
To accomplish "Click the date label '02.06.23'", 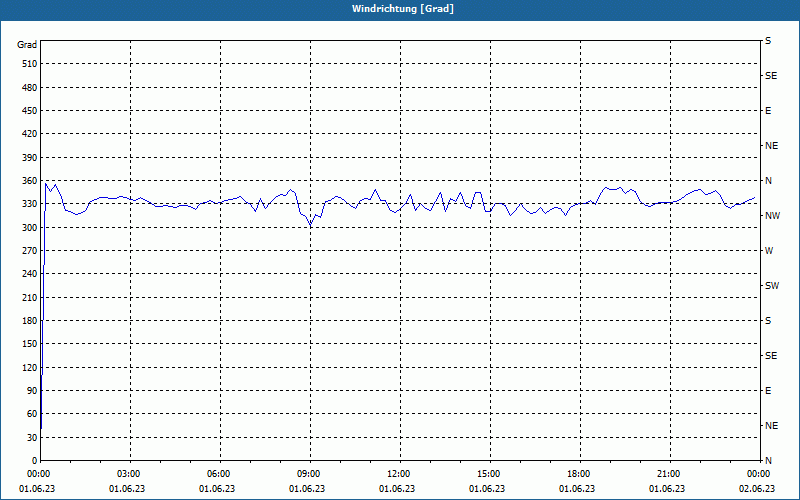I will pos(757,488).
